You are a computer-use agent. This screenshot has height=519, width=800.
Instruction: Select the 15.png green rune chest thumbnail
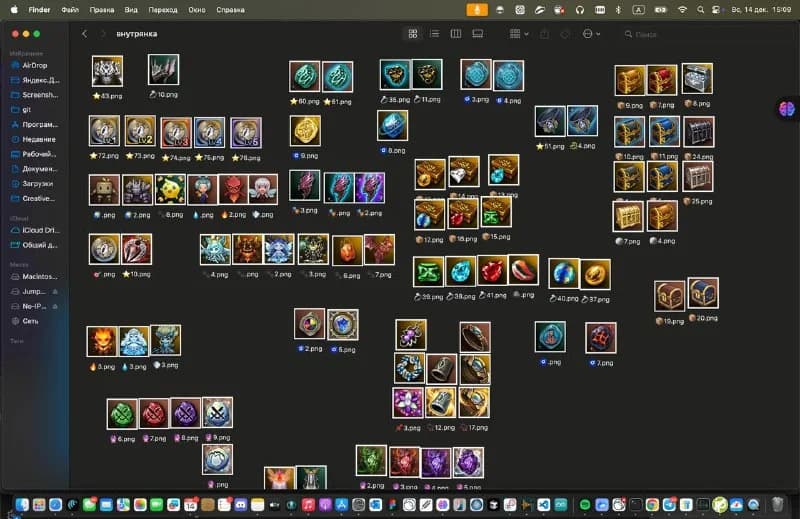pyautogui.click(x=496, y=212)
